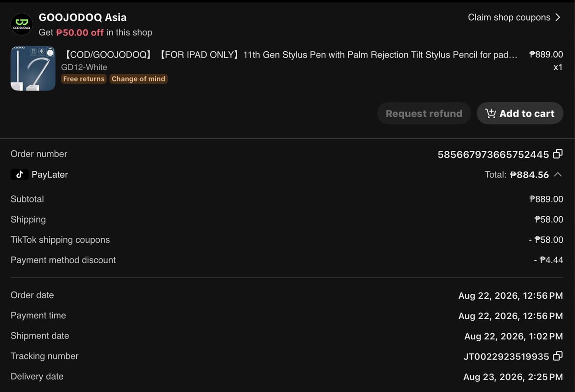The image size is (575, 392).
Task: Click the quantity x1 text
Action: [x=558, y=67]
